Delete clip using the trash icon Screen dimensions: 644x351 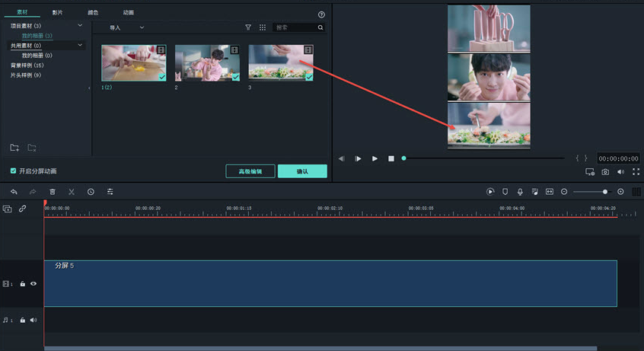click(x=53, y=192)
